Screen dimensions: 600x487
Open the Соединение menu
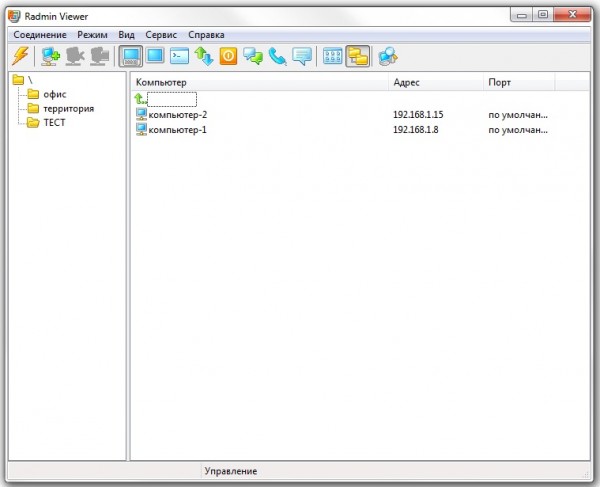point(40,35)
